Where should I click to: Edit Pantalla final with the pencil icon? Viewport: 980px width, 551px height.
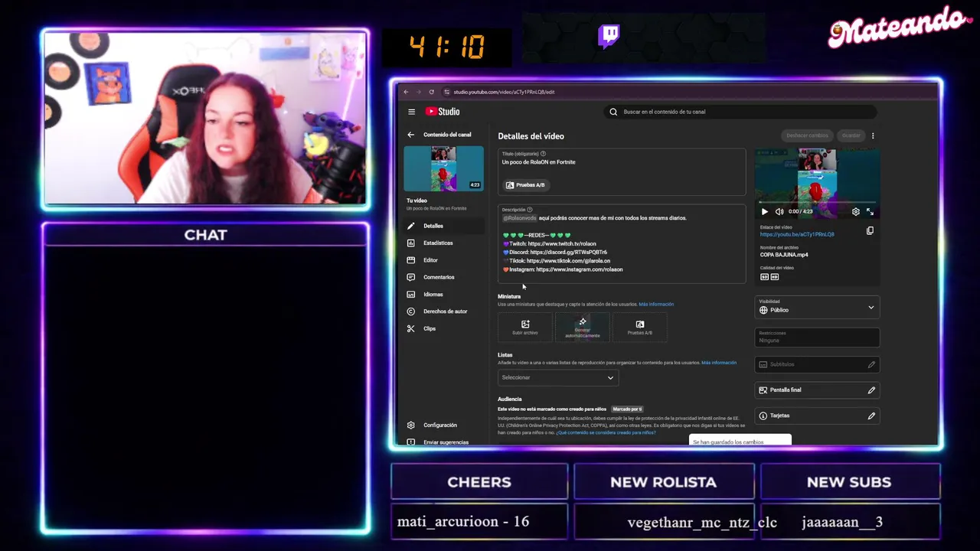[871, 390]
